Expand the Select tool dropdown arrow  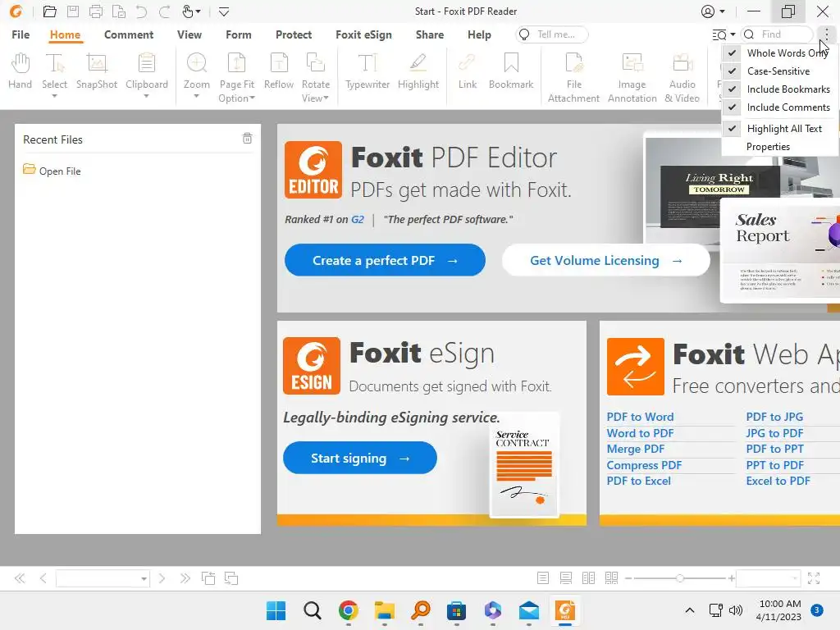pyautogui.click(x=54, y=97)
